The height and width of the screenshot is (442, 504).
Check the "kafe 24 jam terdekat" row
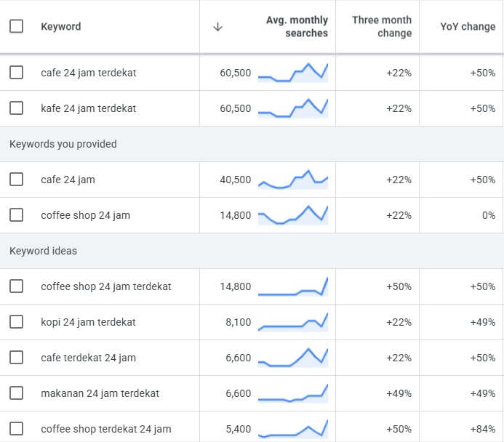pos(16,108)
